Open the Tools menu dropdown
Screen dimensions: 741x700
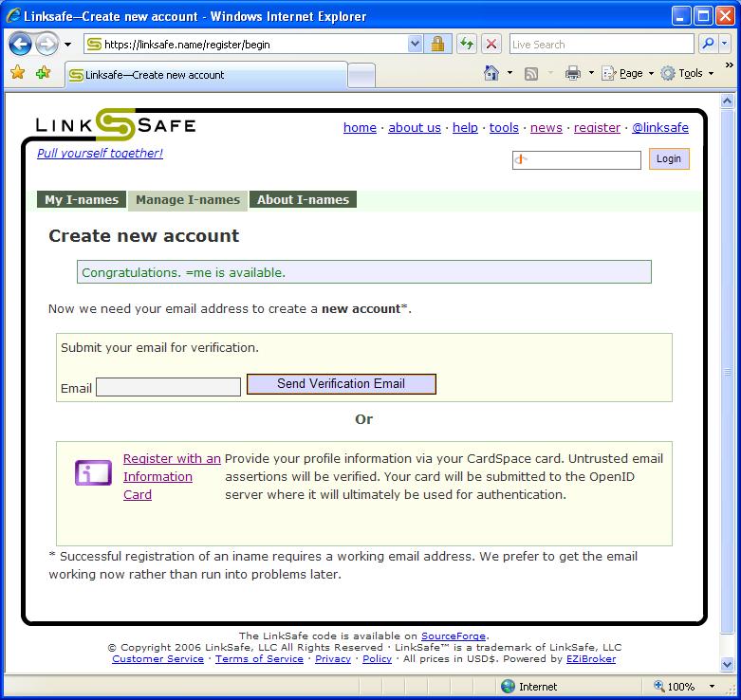pos(690,73)
